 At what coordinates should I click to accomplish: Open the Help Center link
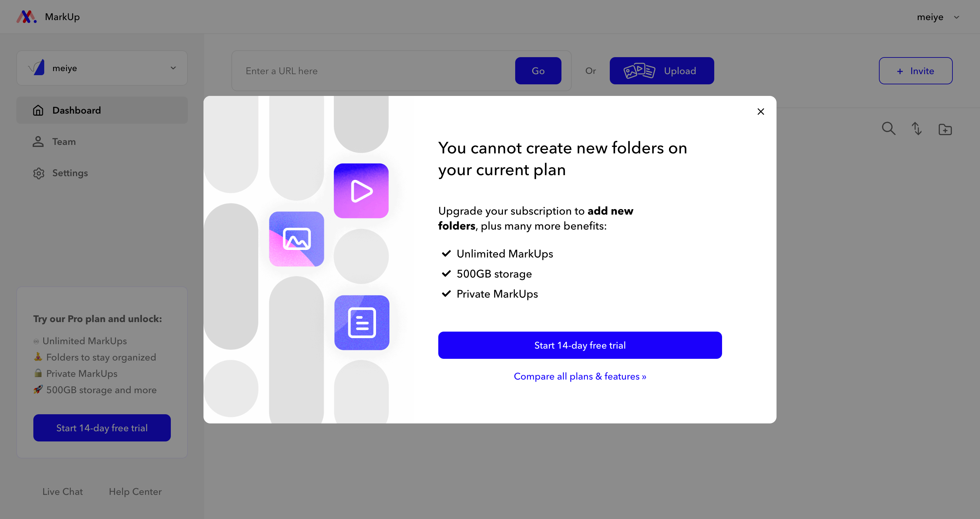135,492
